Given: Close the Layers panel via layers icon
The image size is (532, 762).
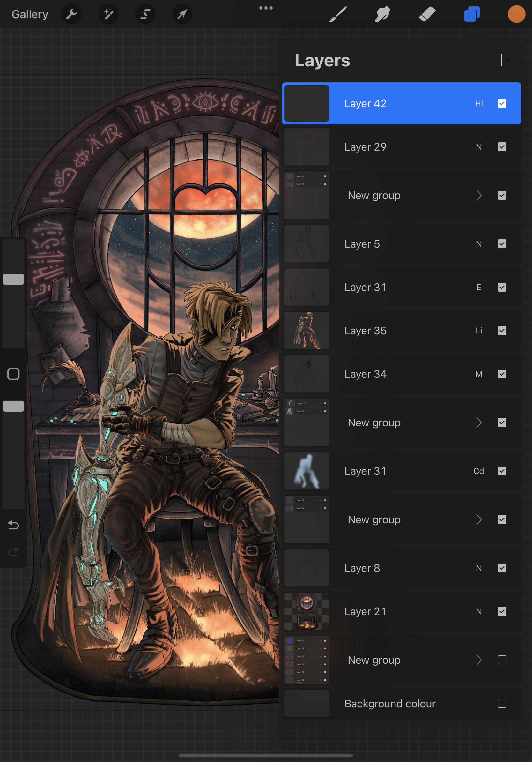Looking at the screenshot, I should [472, 14].
